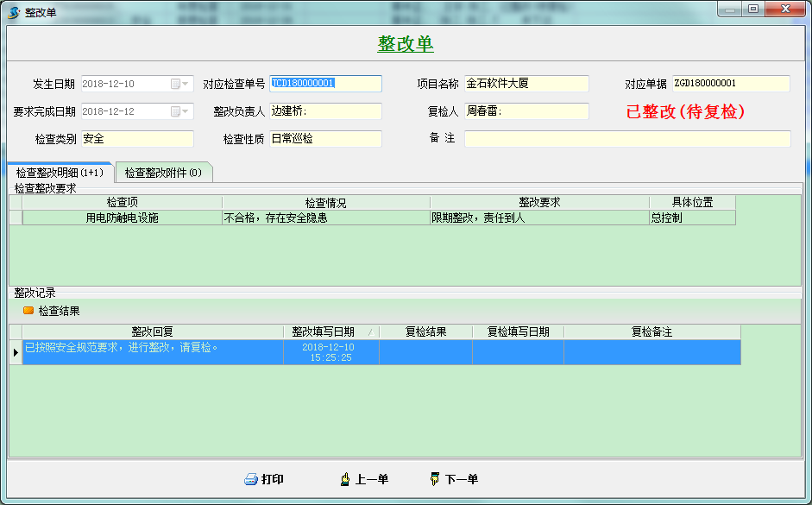Click the printer icon beside 打印
Image resolution: width=812 pixels, height=505 pixels.
pyautogui.click(x=250, y=479)
